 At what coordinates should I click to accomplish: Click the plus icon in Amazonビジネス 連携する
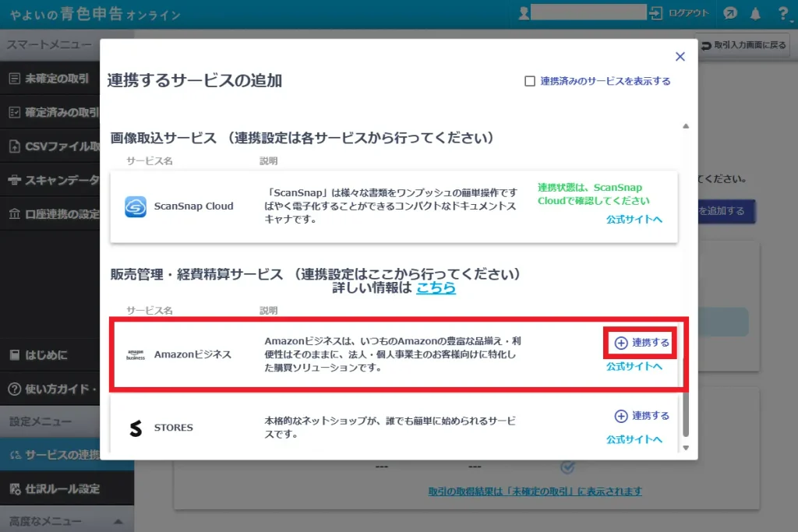pyautogui.click(x=621, y=343)
